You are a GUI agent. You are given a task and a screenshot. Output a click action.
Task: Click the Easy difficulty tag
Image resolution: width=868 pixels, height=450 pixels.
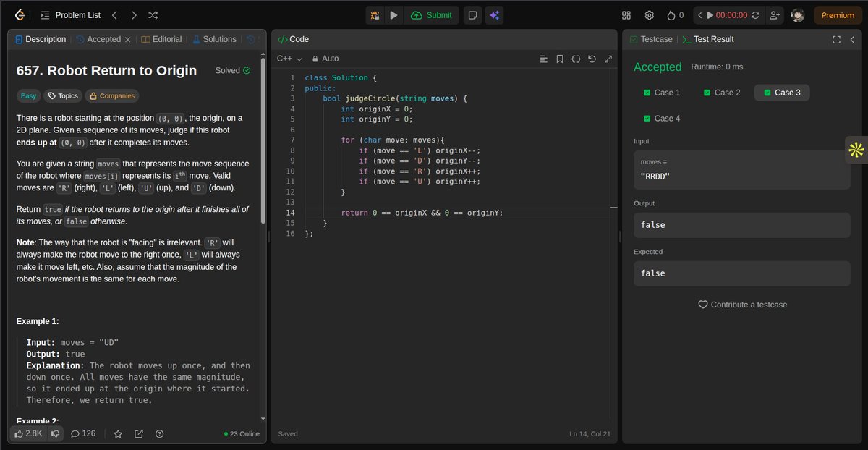28,95
